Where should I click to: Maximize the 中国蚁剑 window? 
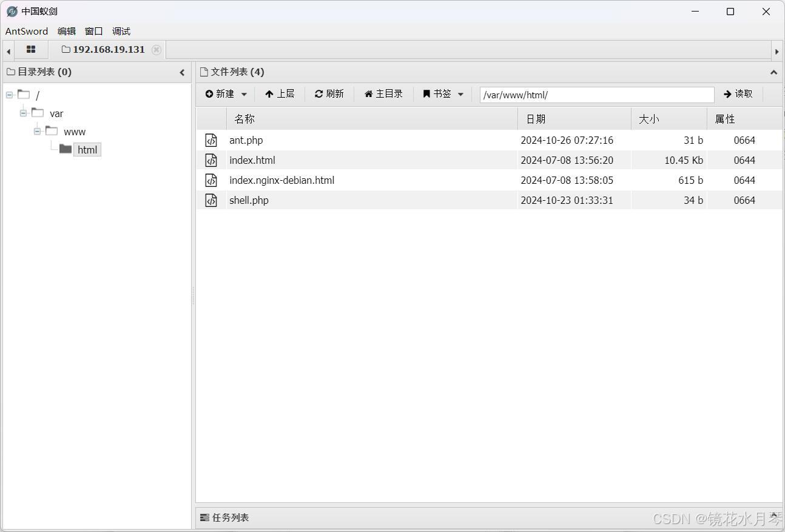point(730,12)
